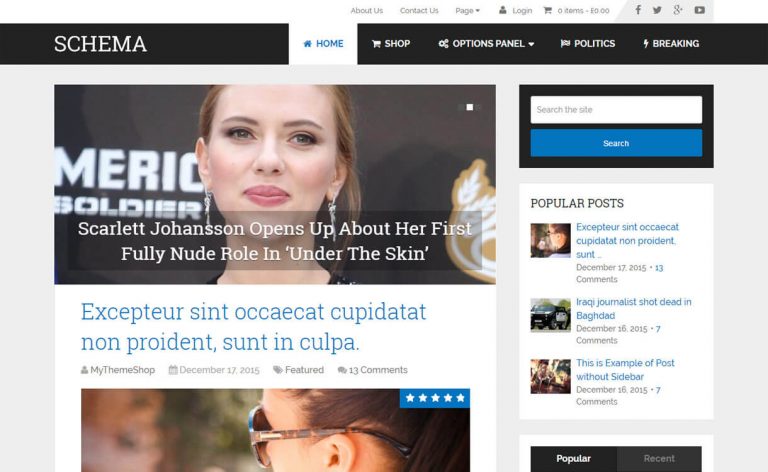
Task: Open the Twitter social icon link
Action: click(657, 10)
